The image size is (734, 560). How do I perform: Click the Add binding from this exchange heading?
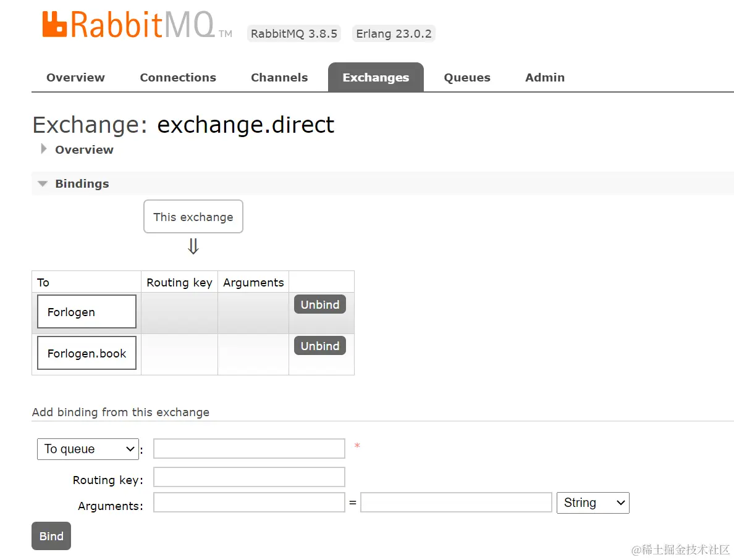click(120, 412)
